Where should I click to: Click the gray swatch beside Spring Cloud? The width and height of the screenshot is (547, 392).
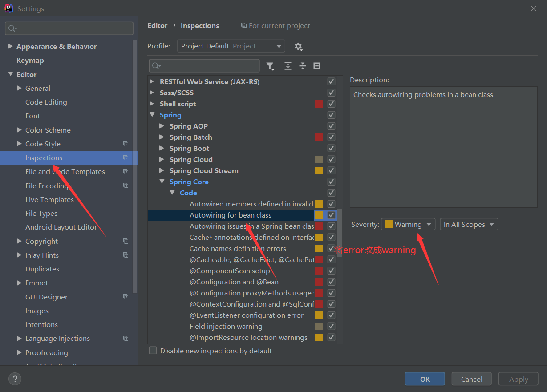pyautogui.click(x=319, y=159)
